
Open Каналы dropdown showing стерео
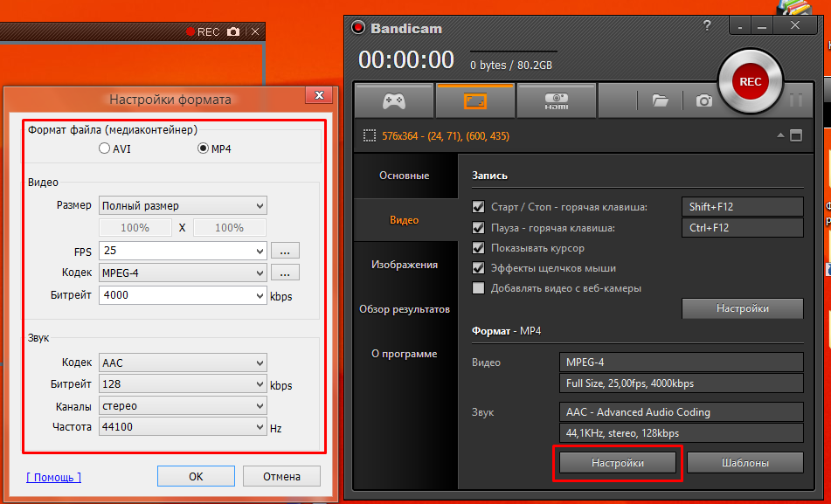pyautogui.click(x=183, y=406)
